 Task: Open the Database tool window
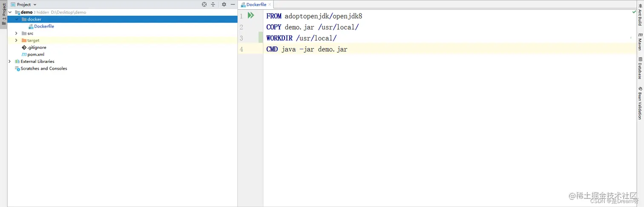click(x=640, y=68)
